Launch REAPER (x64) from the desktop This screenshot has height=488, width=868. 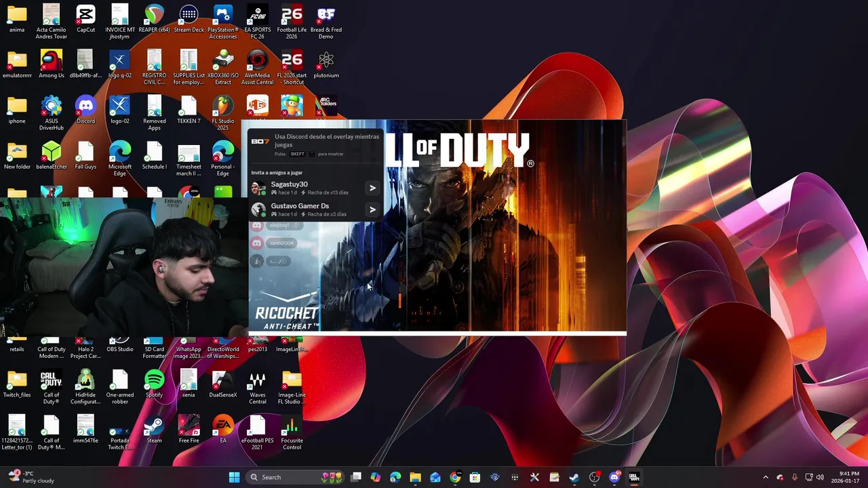click(154, 19)
